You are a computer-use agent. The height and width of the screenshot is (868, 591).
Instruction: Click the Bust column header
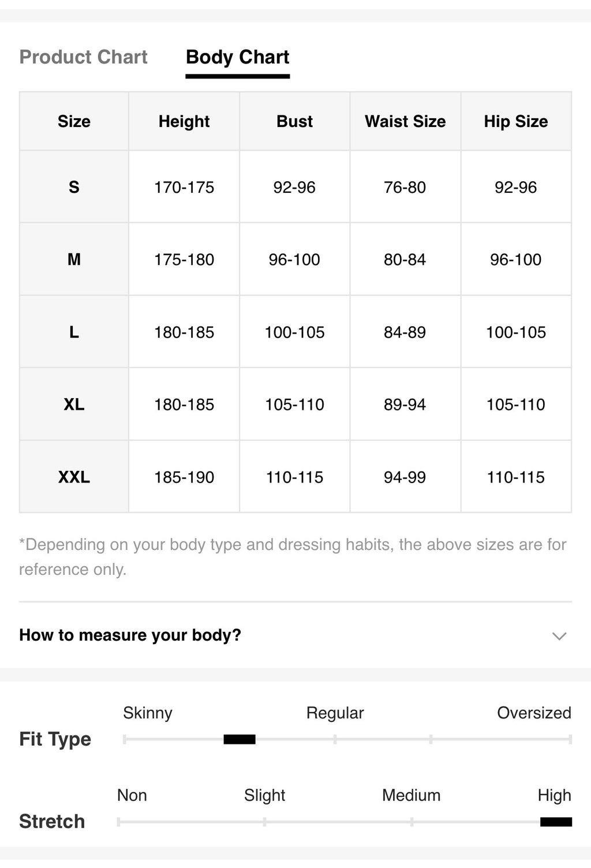point(294,122)
